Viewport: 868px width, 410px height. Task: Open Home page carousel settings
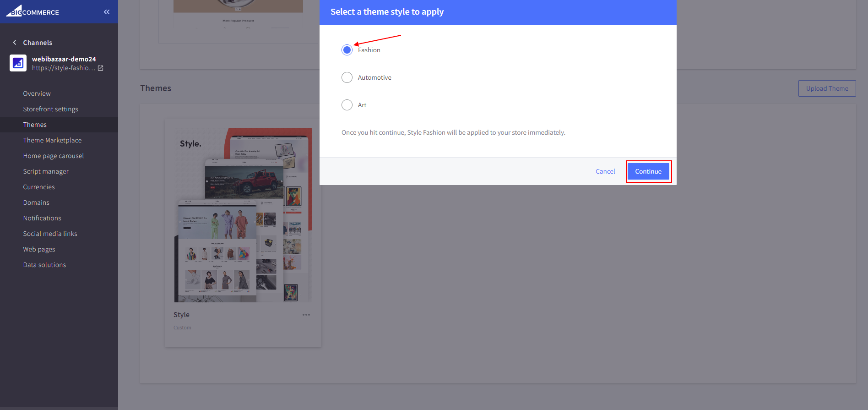54,156
